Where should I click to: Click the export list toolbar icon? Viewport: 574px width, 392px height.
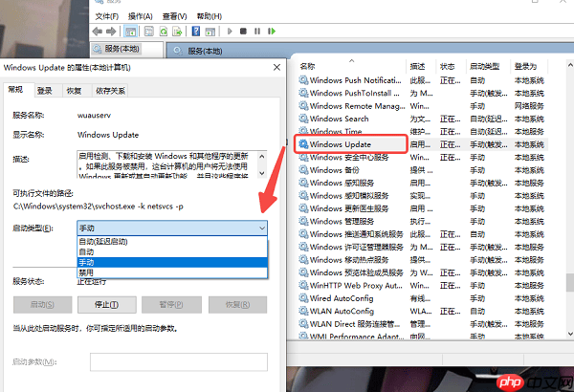coord(178,32)
